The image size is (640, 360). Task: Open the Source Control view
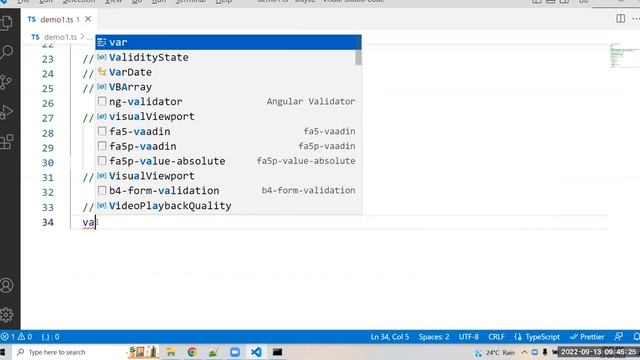pos(7,82)
